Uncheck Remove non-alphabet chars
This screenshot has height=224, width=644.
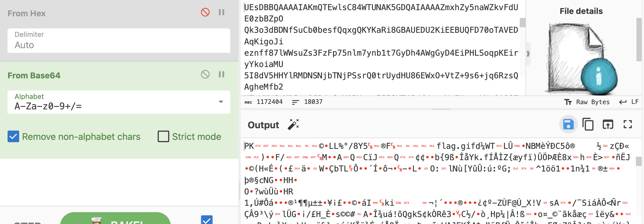13,136
